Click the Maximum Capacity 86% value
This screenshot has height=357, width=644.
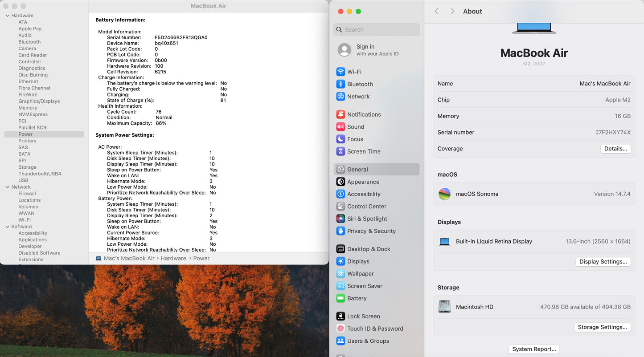[x=161, y=123]
